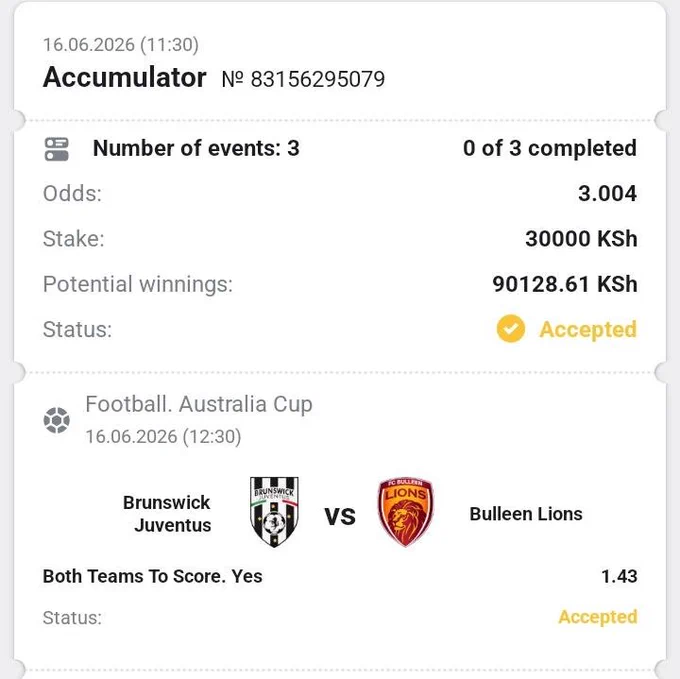Click Number of events: 3
This screenshot has width=680, height=679.
pyautogui.click(x=196, y=148)
